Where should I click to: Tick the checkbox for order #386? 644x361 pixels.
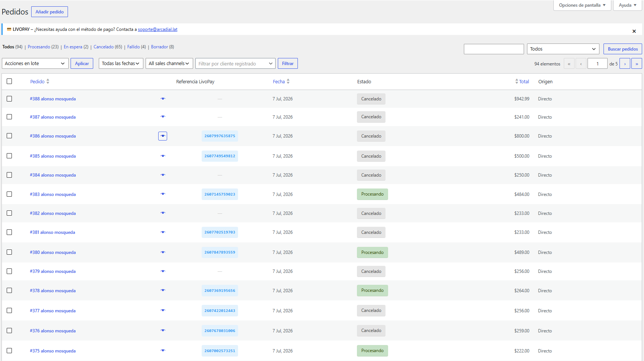[x=9, y=136]
